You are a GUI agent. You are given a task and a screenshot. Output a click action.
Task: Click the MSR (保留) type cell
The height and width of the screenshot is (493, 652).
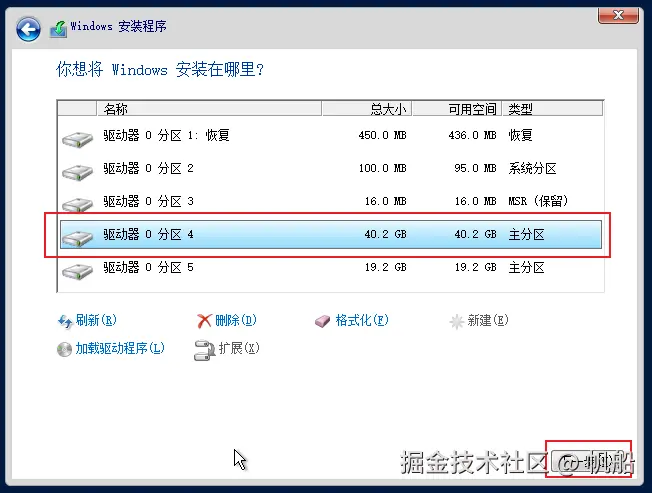[x=538, y=201]
